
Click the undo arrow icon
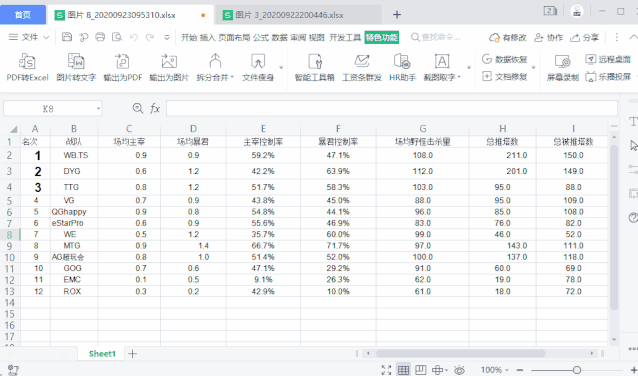coord(133,37)
